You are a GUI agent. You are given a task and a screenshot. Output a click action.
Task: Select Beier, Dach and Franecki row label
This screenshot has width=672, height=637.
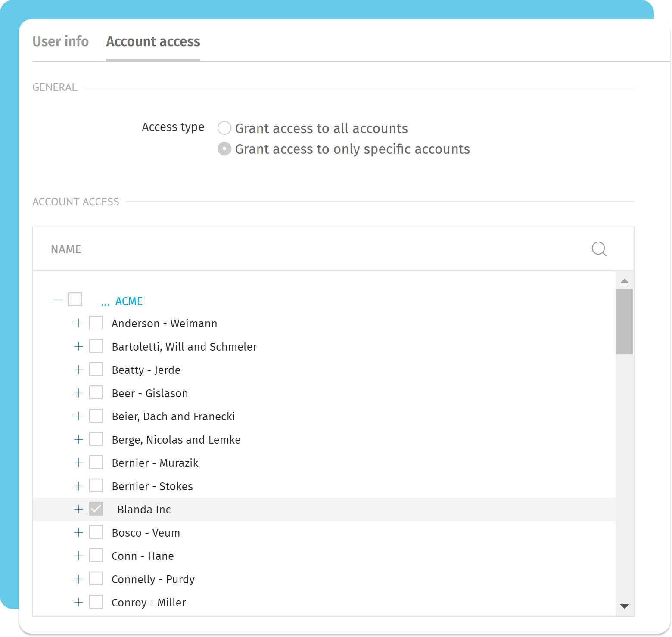[x=174, y=416]
